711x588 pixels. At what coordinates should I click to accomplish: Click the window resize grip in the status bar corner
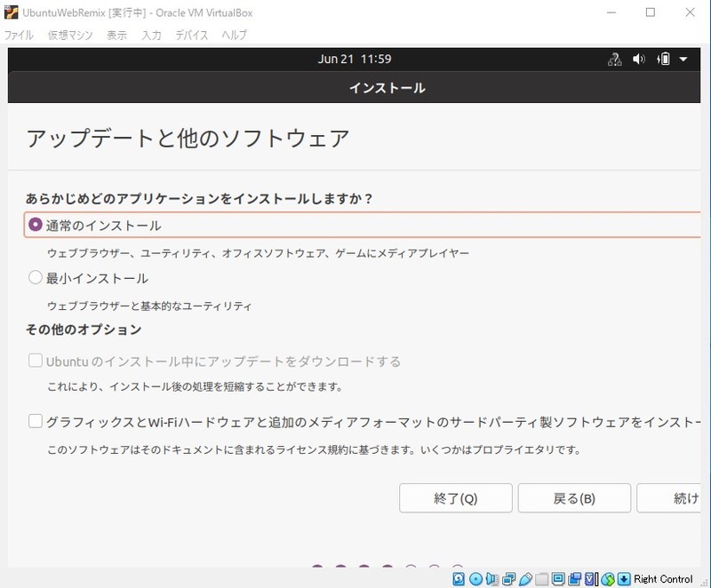pyautogui.click(x=704, y=583)
